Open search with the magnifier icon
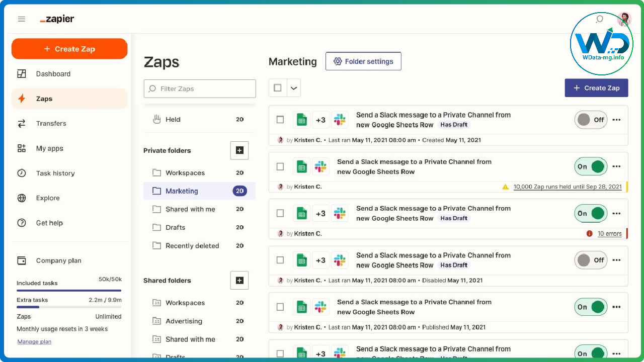Screen dimensions: 644x362 click(x=599, y=19)
